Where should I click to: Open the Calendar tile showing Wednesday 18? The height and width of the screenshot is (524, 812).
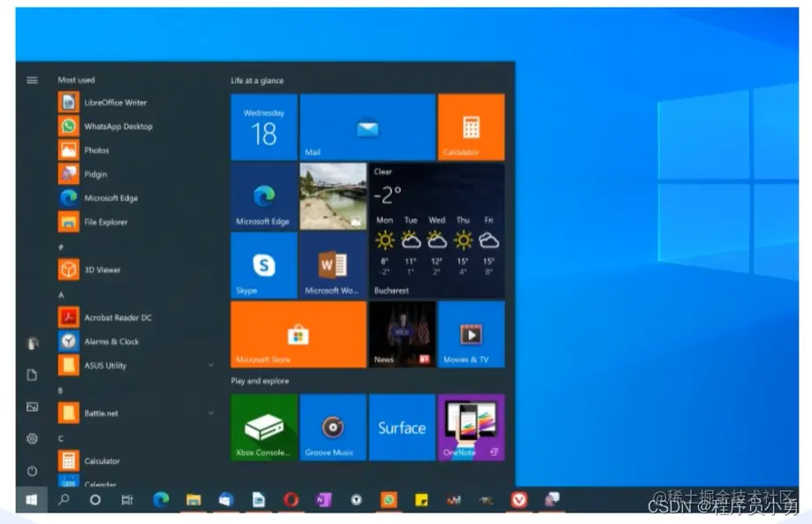[x=264, y=127]
